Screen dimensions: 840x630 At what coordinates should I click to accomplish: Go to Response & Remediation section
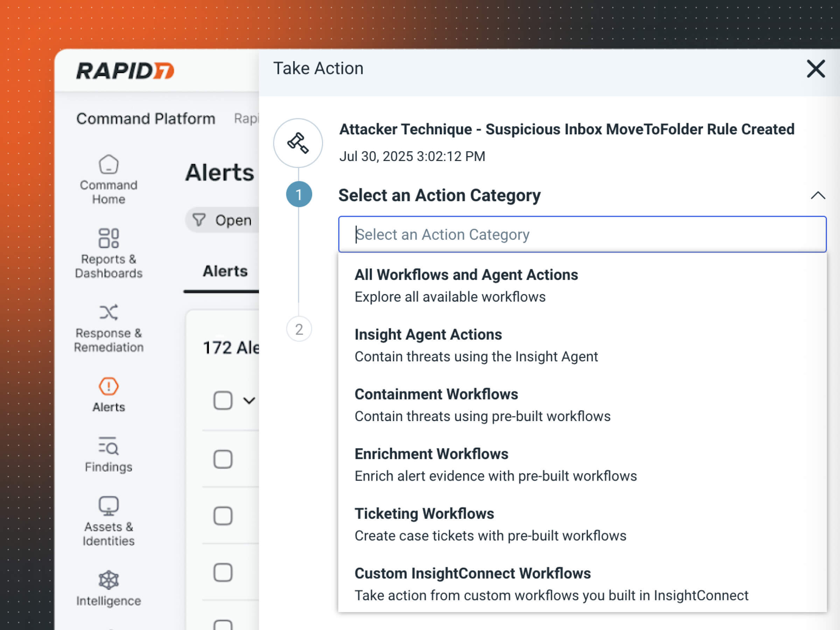[108, 328]
